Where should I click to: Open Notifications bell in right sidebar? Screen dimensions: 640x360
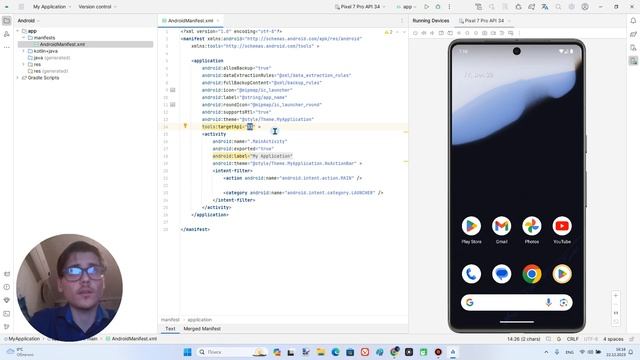pyautogui.click(x=633, y=20)
